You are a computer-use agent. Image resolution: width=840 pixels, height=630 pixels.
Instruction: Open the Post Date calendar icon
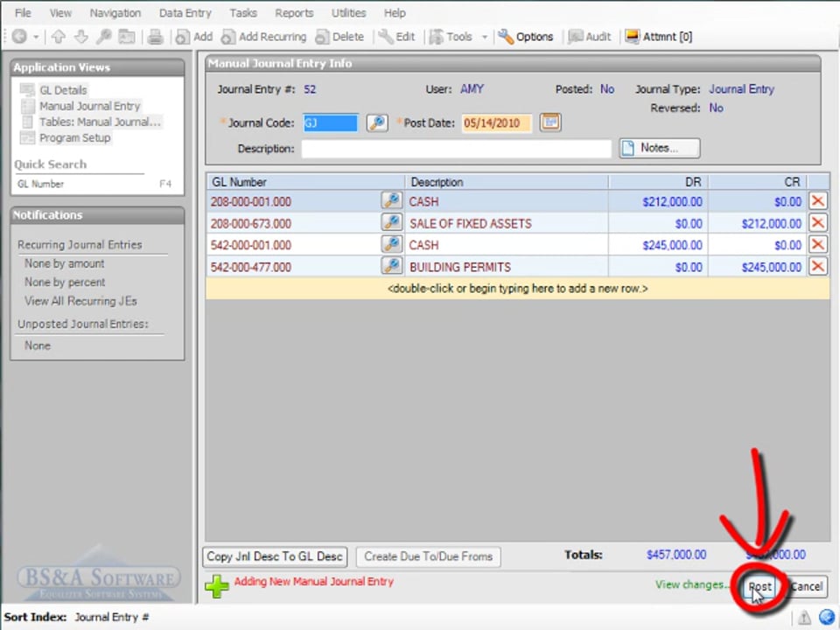[x=550, y=122]
